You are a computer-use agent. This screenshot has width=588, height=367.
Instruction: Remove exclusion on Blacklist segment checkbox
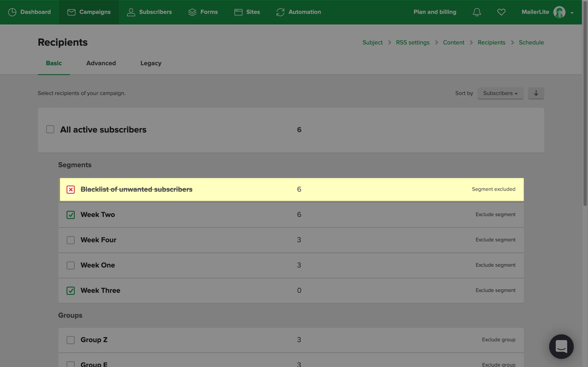click(x=71, y=190)
